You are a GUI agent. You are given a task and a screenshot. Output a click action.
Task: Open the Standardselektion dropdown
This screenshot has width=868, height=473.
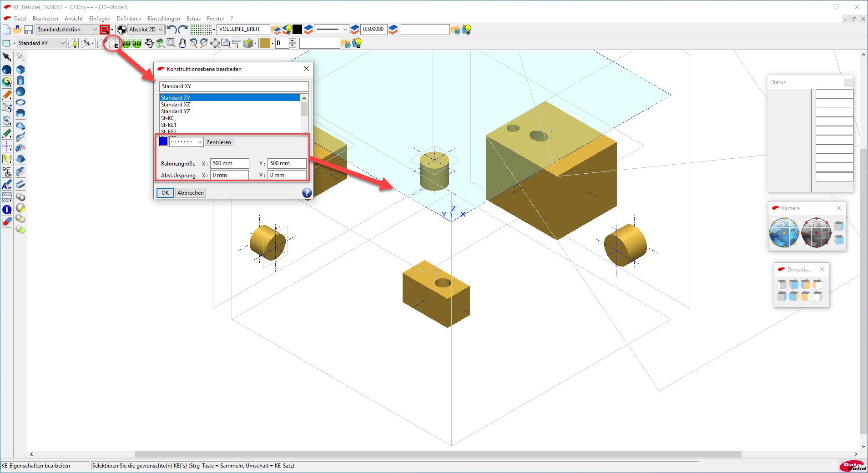click(67, 30)
